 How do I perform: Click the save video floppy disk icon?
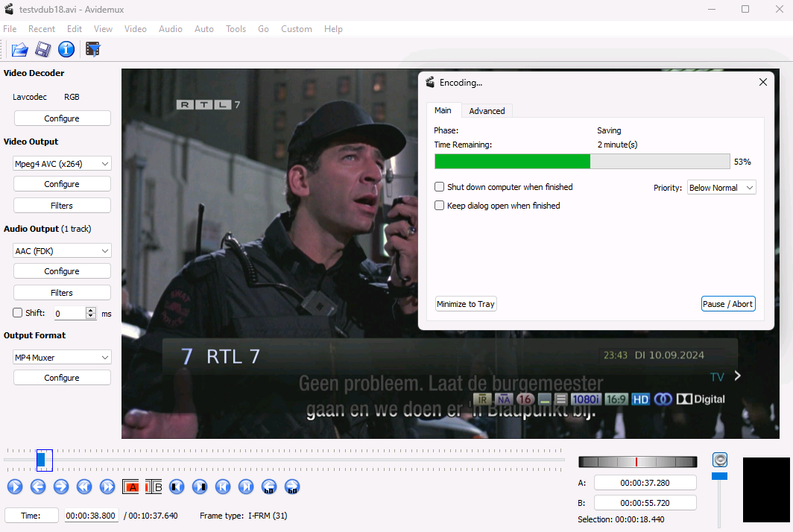43,50
